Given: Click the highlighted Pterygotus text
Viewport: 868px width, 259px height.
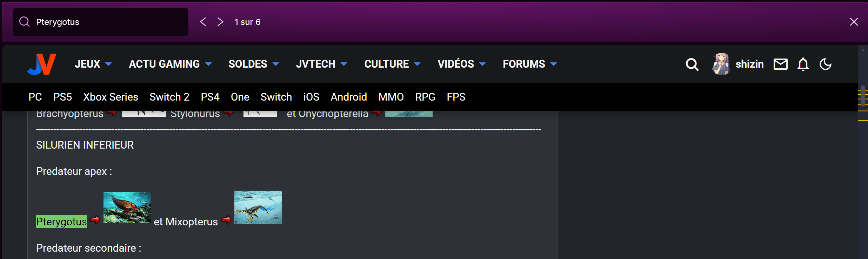Looking at the screenshot, I should click(61, 222).
